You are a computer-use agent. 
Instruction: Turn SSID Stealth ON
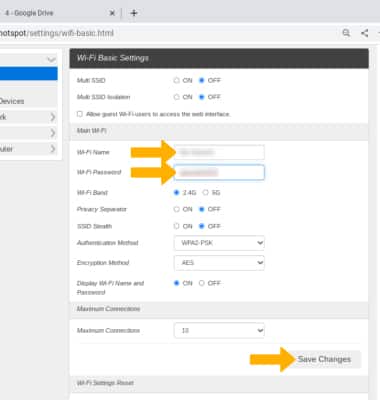177,226
